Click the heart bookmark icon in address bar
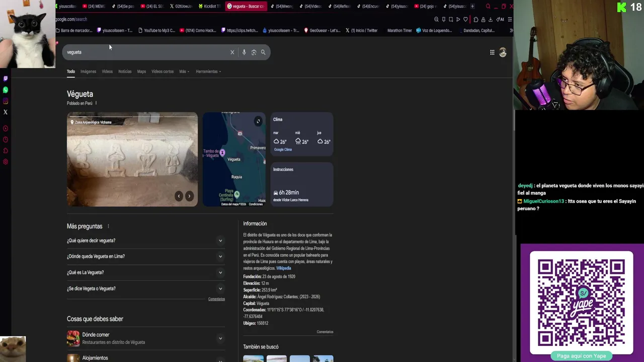Image resolution: width=644 pixels, height=362 pixels. click(465, 19)
